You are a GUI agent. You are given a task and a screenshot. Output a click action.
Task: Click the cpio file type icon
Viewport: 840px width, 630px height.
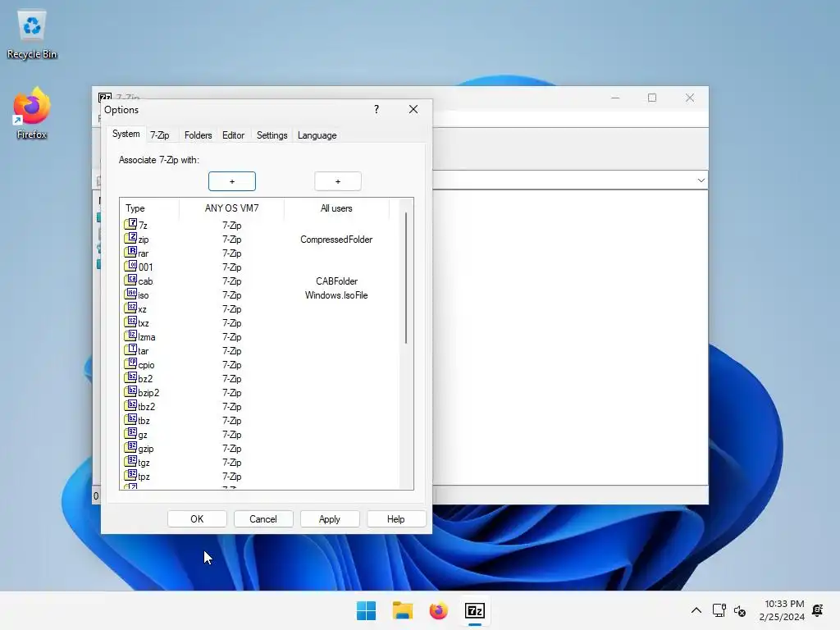point(130,363)
